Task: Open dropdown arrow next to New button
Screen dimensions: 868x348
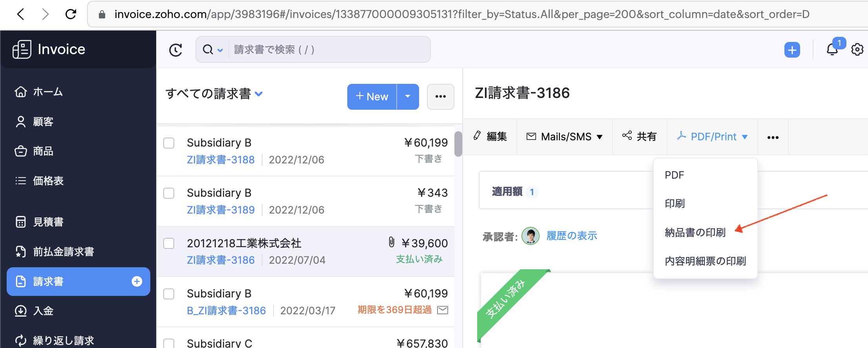Action: (408, 96)
